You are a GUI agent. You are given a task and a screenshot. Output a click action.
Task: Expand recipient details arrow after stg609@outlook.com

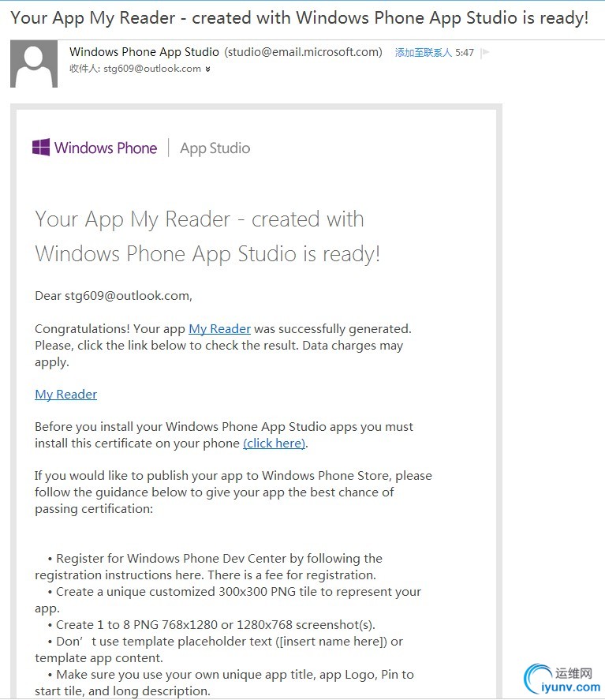tap(208, 69)
